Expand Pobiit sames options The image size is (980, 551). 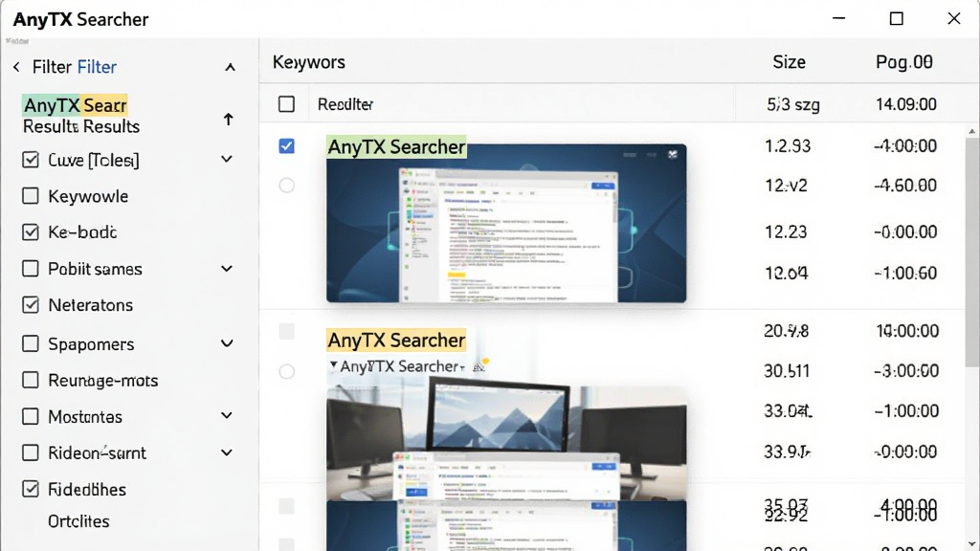tap(227, 269)
